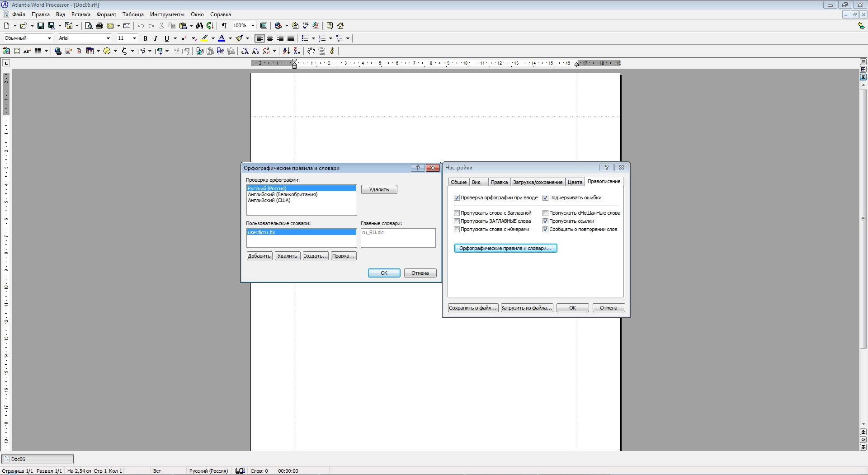
Task: Select Английский (США) in spell check list
Action: tap(269, 200)
